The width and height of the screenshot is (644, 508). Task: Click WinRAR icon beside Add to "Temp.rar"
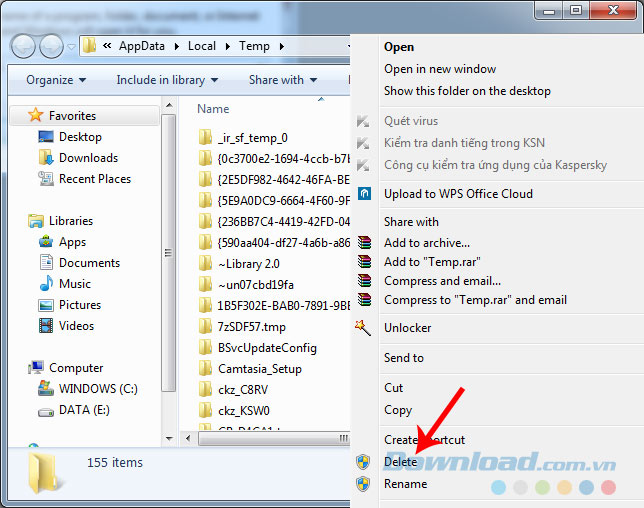click(364, 261)
